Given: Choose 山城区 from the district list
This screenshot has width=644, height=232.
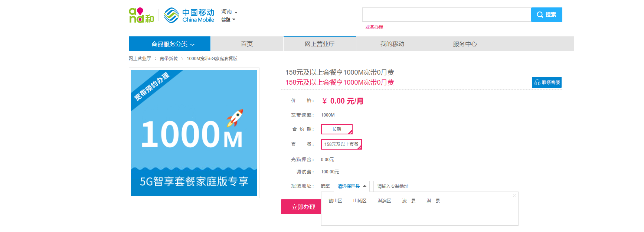Looking at the screenshot, I should [x=360, y=201].
